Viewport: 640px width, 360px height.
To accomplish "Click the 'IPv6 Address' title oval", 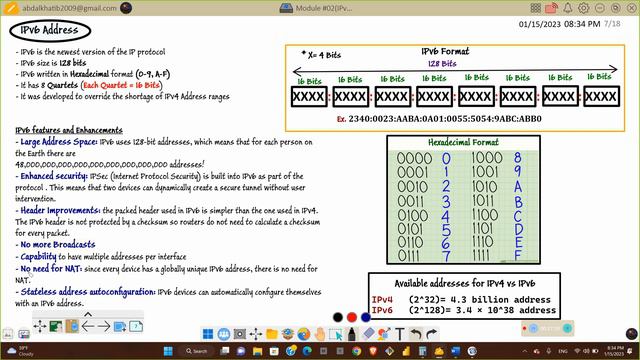I will point(50,31).
